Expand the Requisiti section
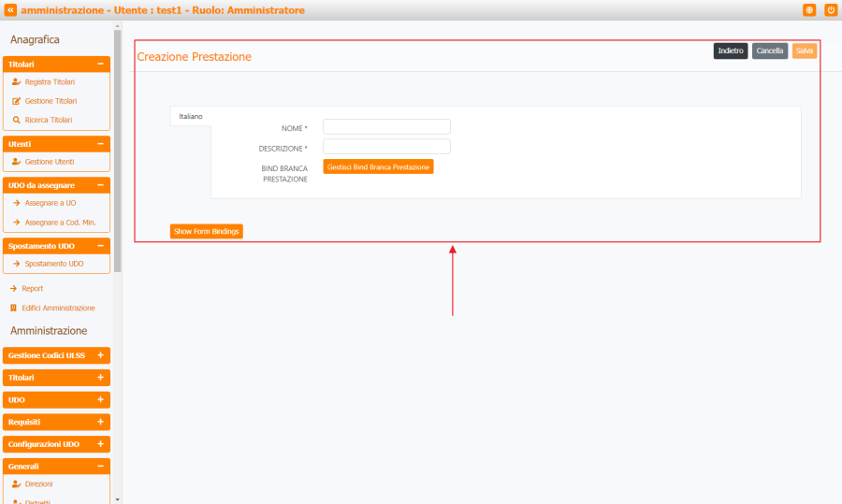 pos(100,422)
